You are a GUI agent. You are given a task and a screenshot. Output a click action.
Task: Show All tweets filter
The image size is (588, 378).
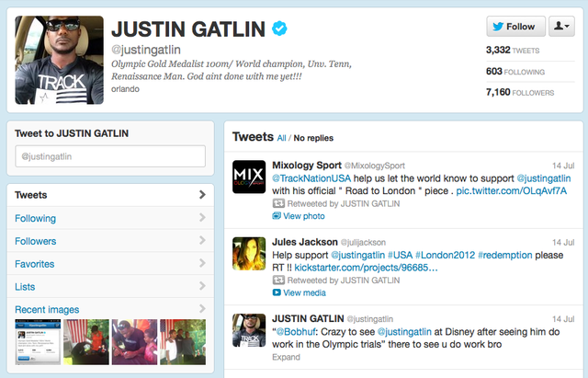coord(282,138)
